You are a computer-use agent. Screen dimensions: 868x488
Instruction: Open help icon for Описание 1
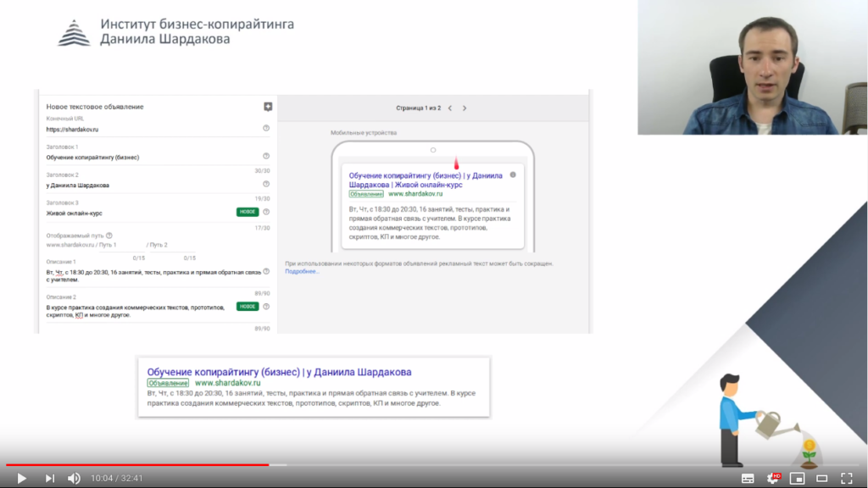tap(266, 272)
